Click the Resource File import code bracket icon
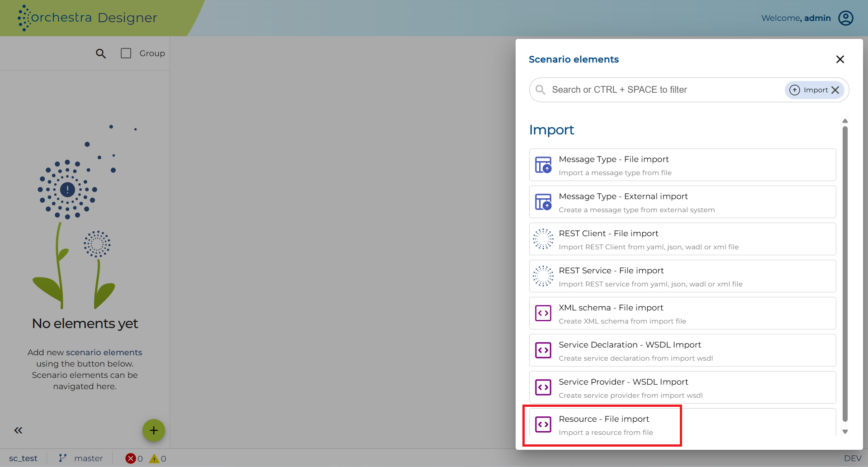868x467 pixels. click(543, 424)
